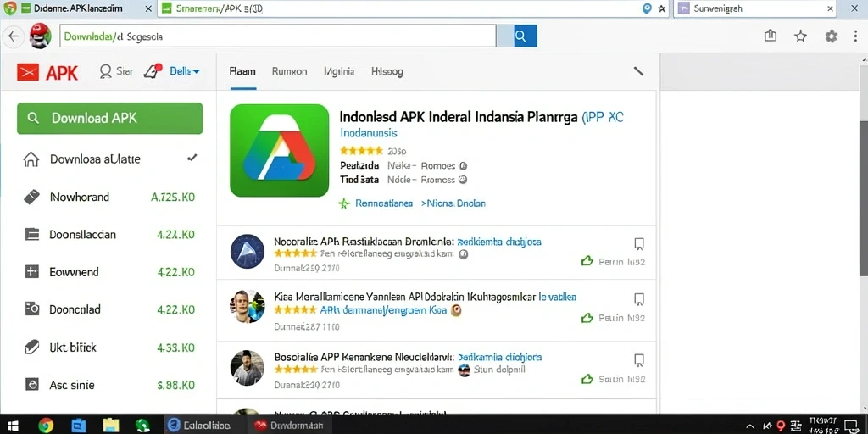868x434 pixels.
Task: Expand the system tray hidden icons chevron
Action: click(750, 426)
